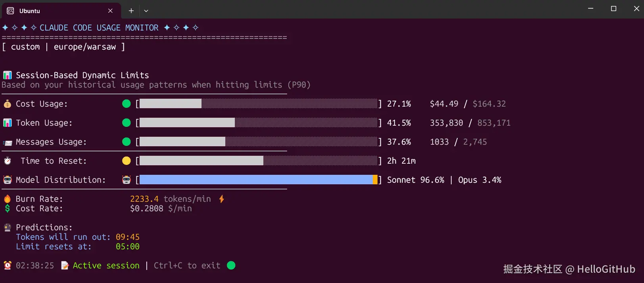Viewport: 644px width, 283px height.
Task: Click the blue Sonnet model distribution bar
Action: 256,180
